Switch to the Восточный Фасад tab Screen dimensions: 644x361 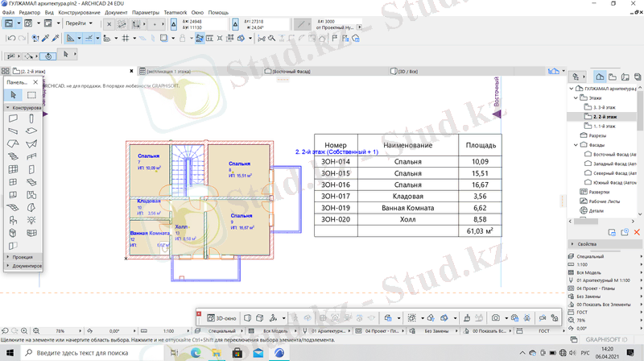(292, 71)
